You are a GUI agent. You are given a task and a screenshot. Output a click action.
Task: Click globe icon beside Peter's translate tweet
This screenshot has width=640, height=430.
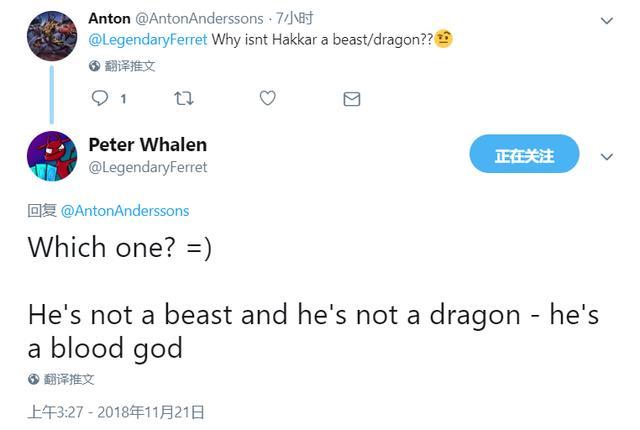(x=34, y=379)
